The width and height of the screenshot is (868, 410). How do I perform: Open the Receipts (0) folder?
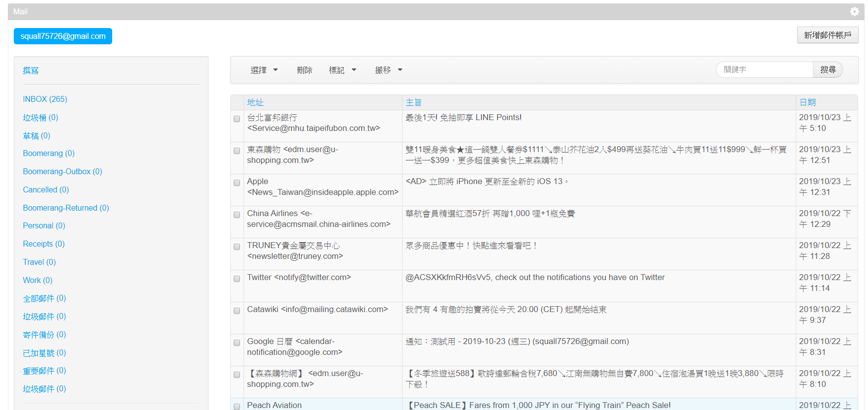[x=44, y=244]
